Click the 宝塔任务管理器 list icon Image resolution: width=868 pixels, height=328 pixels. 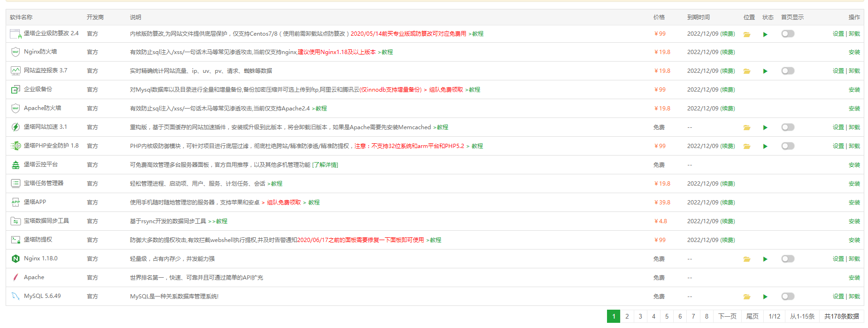(x=15, y=183)
